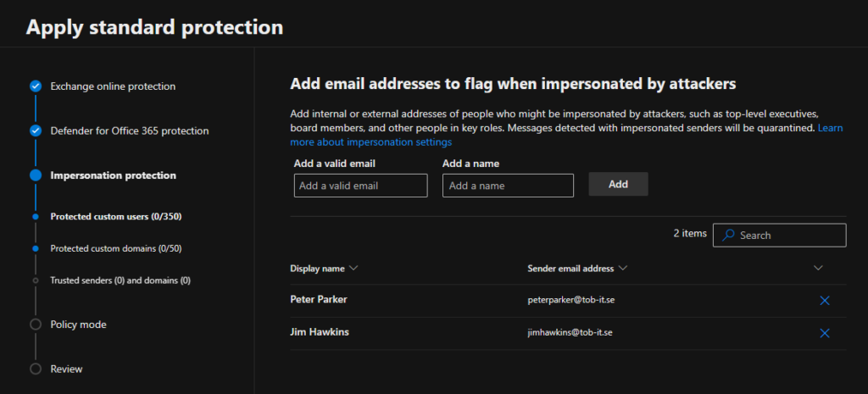Click the Defender for Office 365 checkmark icon

click(36, 130)
